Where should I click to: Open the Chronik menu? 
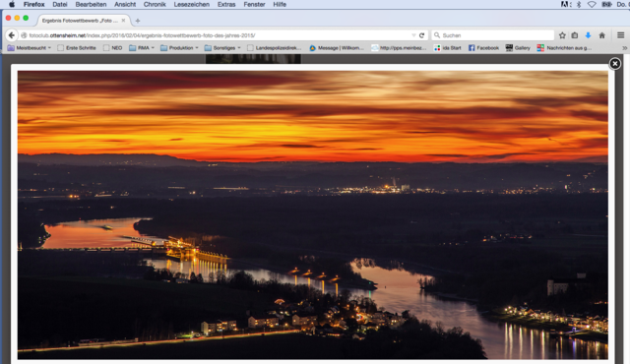click(x=155, y=4)
